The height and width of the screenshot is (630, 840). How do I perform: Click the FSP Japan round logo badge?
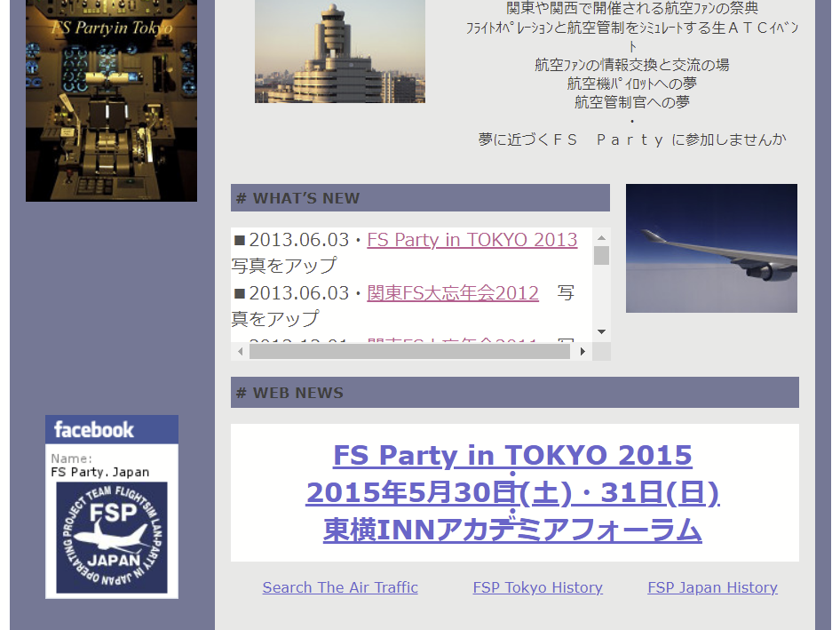tap(112, 538)
